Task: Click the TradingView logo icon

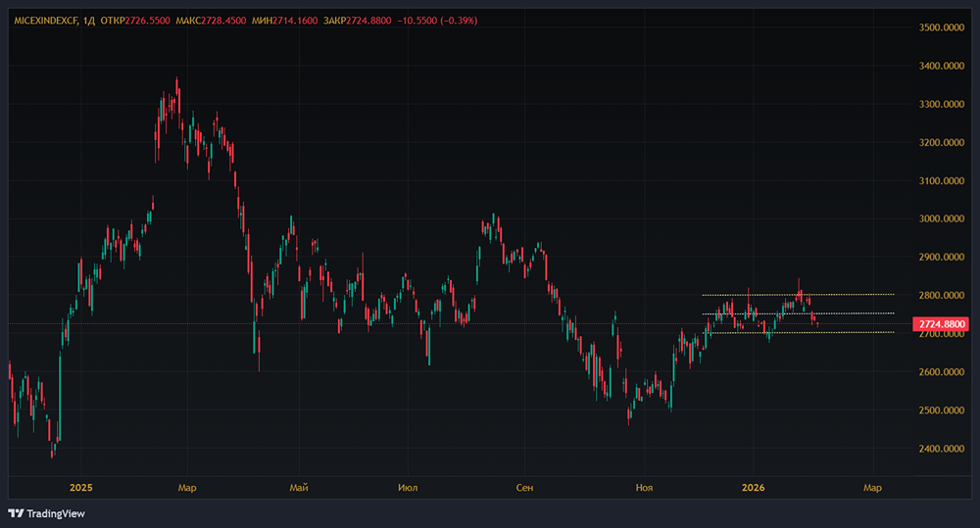Action: point(16,513)
